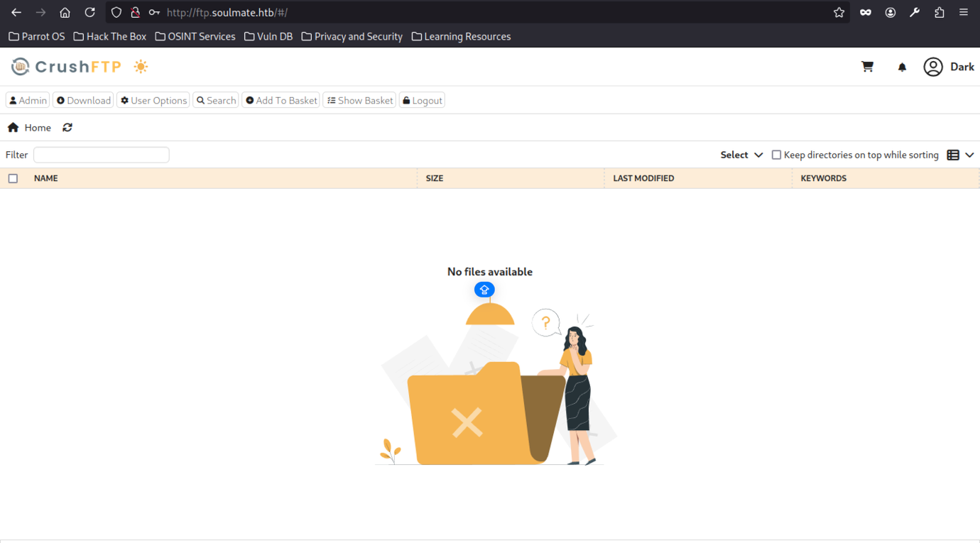The height and width of the screenshot is (543, 980).
Task: Open the Dark user profile icon
Action: [x=932, y=67]
